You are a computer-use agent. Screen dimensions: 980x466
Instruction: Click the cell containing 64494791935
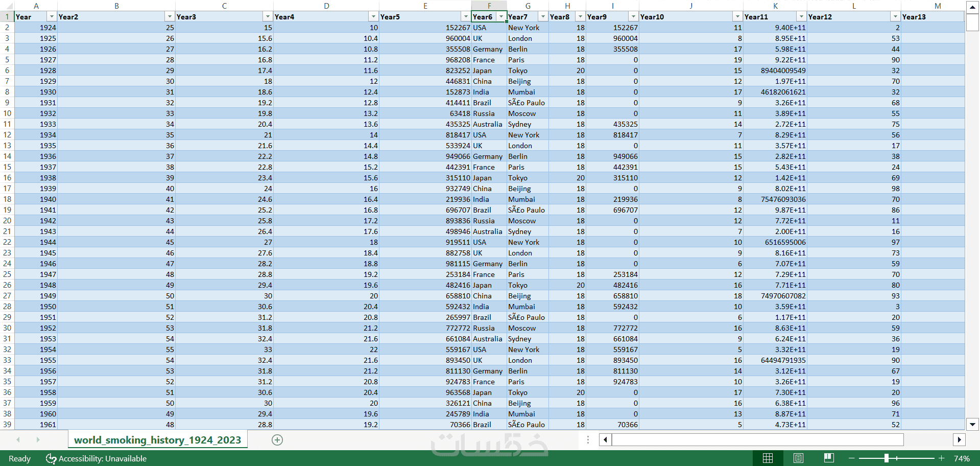coord(775,360)
